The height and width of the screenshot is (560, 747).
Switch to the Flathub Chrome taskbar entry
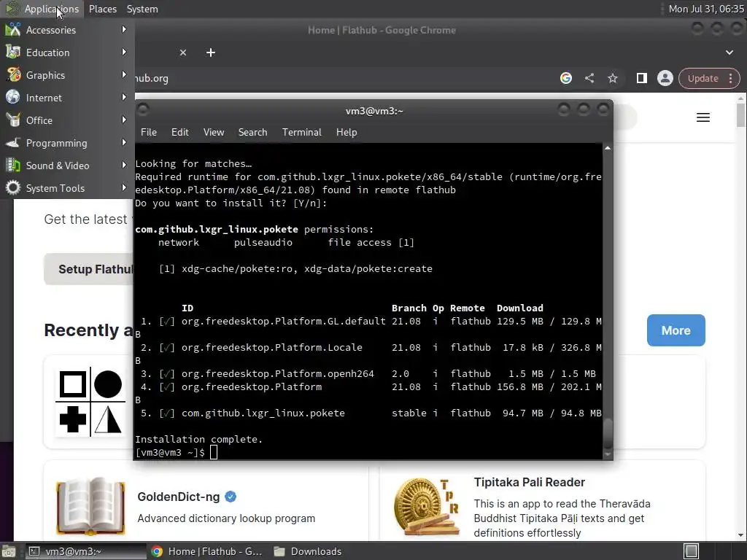click(206, 551)
